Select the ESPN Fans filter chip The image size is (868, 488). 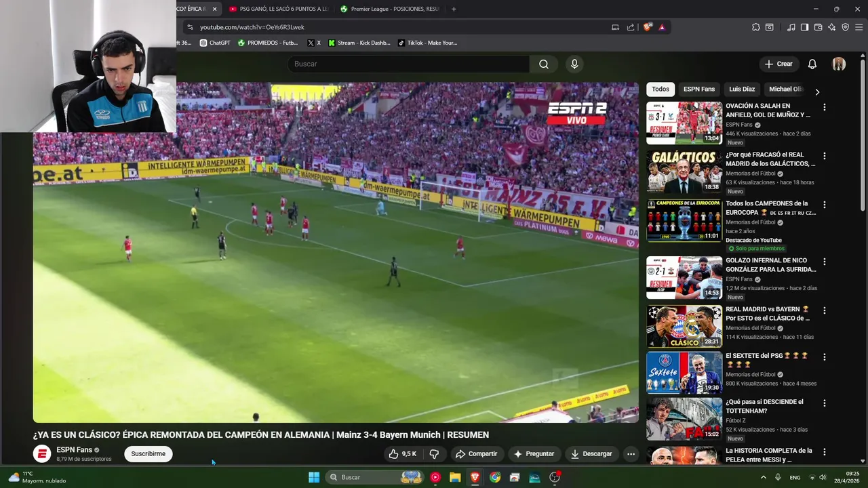tap(699, 89)
